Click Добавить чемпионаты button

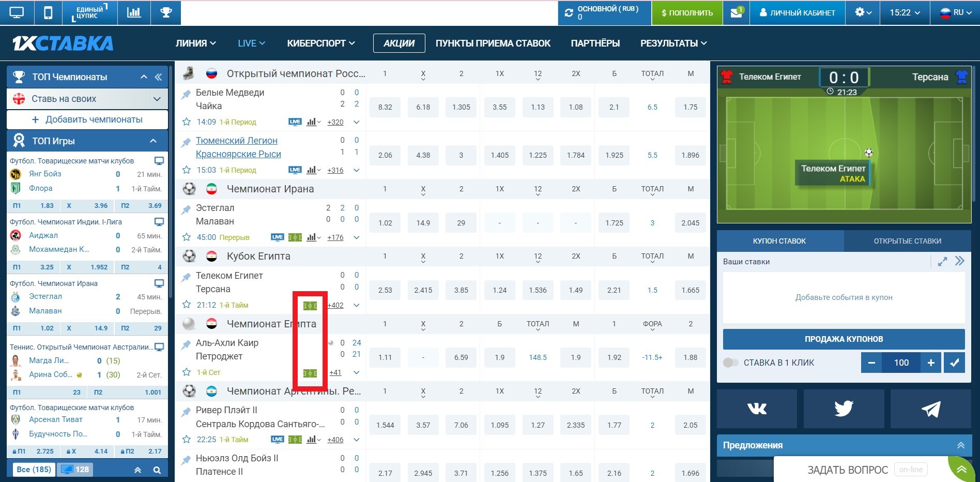click(x=87, y=119)
